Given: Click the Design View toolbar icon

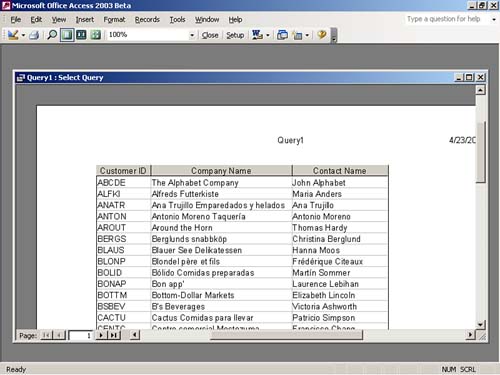Looking at the screenshot, I should click(x=13, y=35).
